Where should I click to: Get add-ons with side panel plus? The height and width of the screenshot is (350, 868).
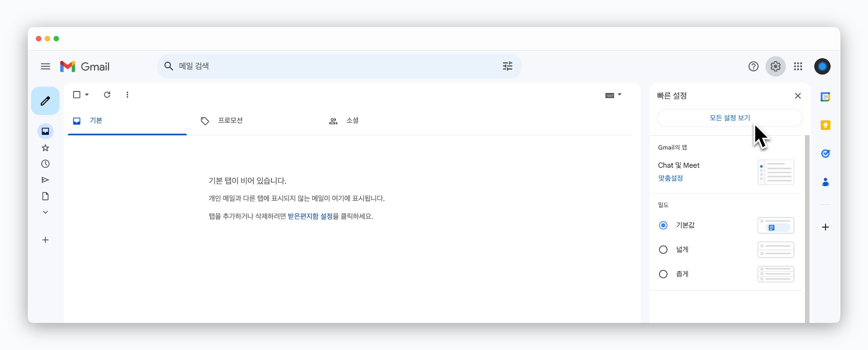point(825,227)
